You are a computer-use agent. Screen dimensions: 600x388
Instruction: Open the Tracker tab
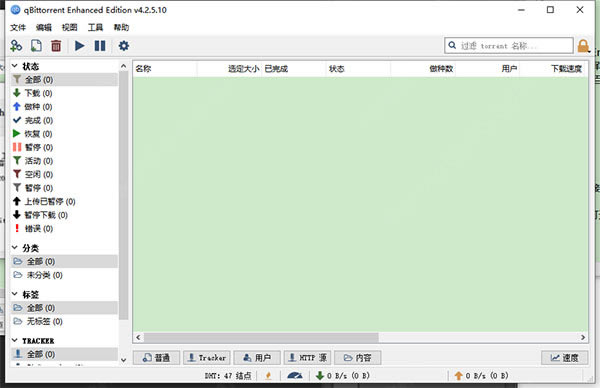(x=207, y=358)
